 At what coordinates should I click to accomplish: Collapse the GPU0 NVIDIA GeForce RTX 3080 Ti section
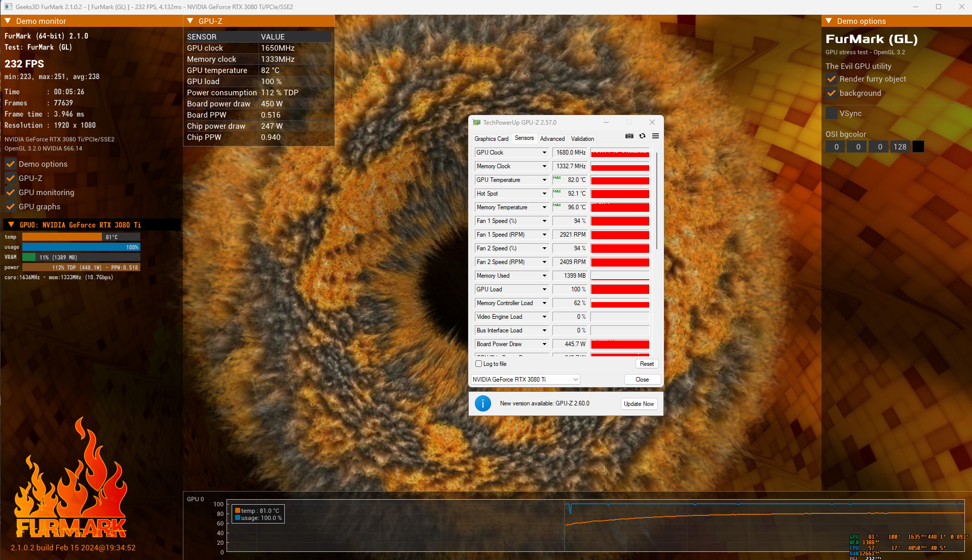(11, 225)
